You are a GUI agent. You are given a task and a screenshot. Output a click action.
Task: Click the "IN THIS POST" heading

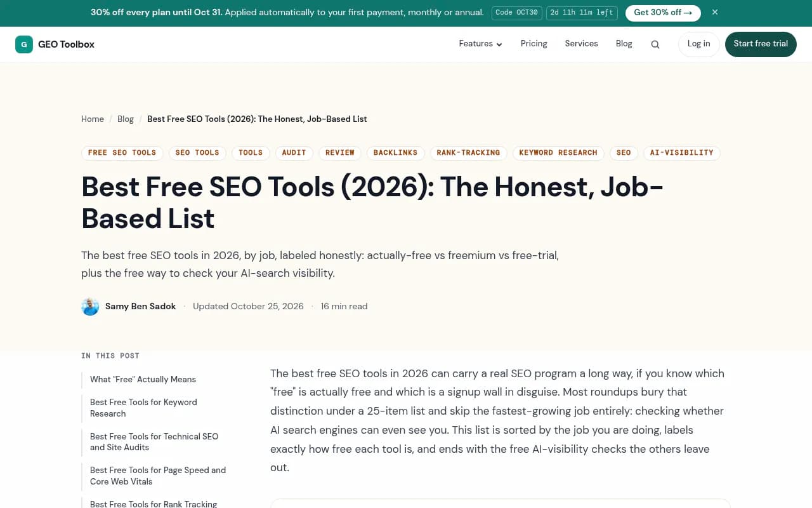110,356
